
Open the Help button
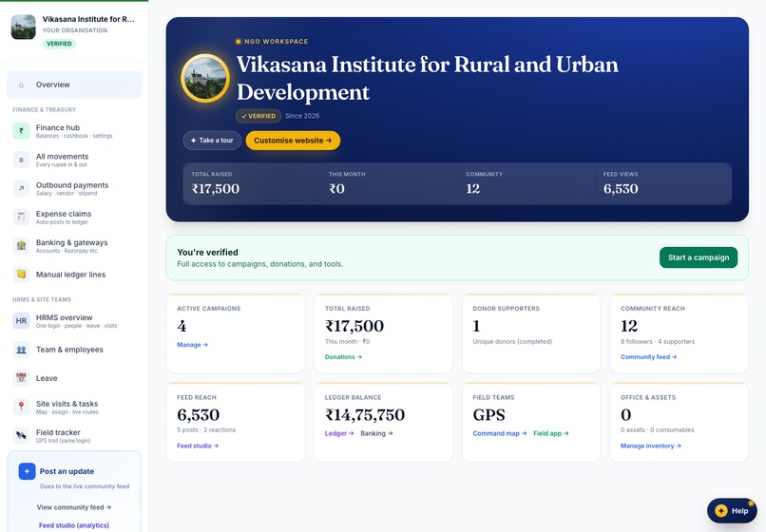pos(732,510)
